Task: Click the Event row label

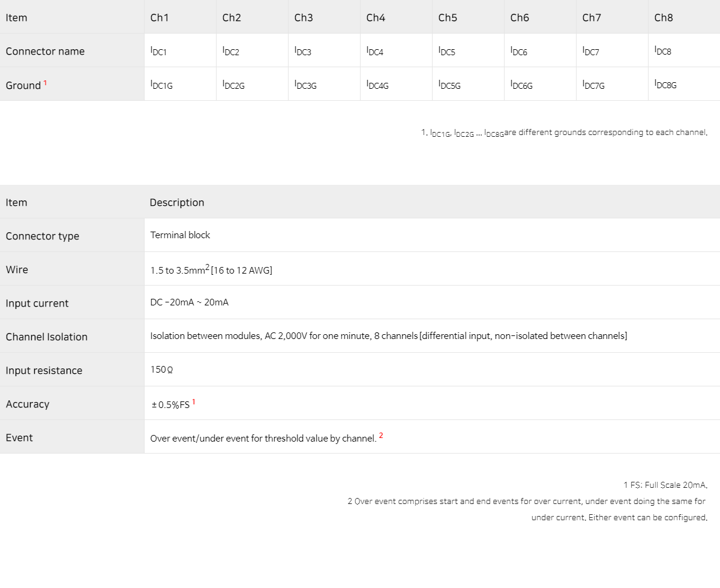Action: pos(19,437)
